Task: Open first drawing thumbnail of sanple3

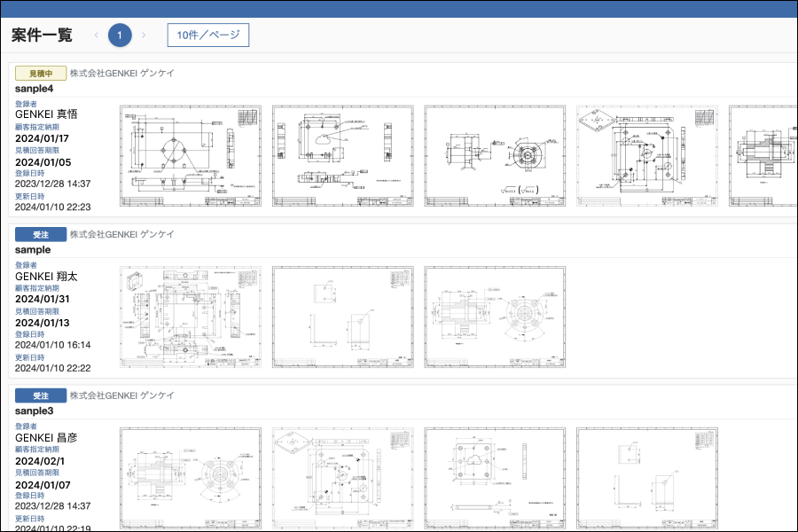Action: (191, 479)
